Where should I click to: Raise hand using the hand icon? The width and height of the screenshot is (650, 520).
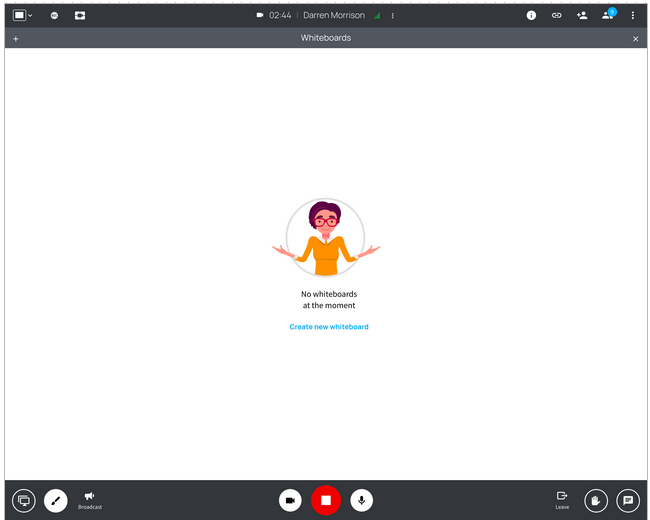point(596,501)
